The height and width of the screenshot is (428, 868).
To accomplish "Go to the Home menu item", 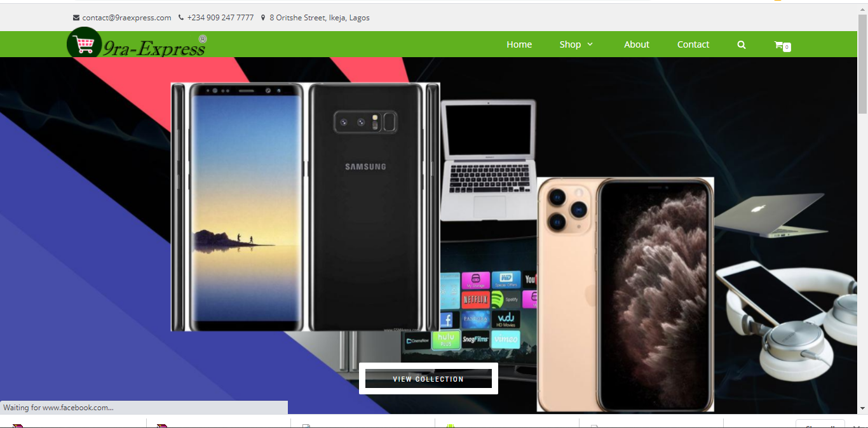I will click(x=519, y=44).
